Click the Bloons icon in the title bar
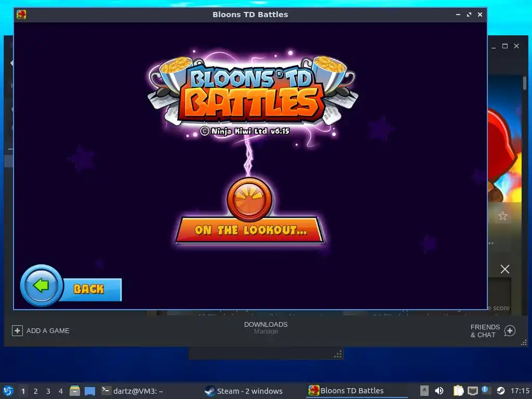Screen dimensions: 532x399 [21, 15]
